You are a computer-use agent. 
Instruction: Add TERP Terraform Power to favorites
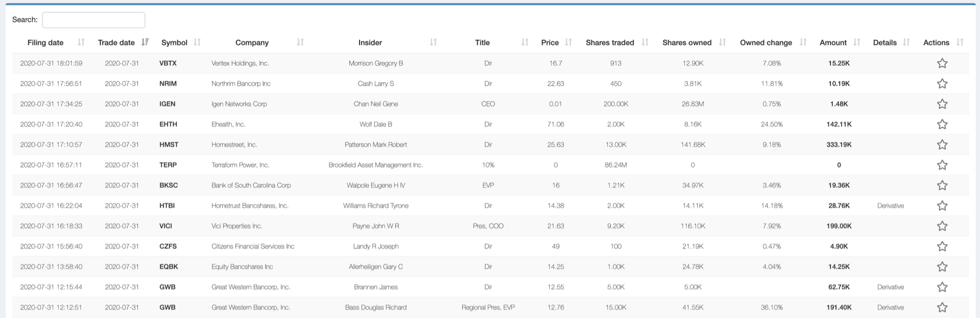942,165
